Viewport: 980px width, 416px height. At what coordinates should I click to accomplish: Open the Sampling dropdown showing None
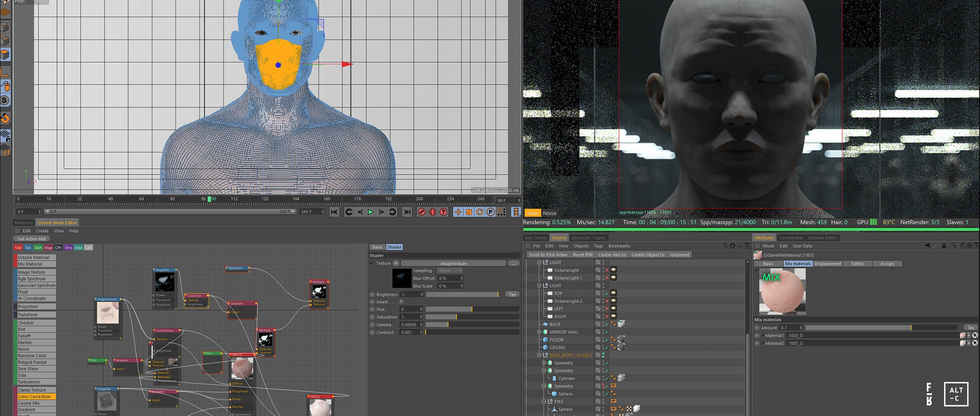tap(450, 271)
